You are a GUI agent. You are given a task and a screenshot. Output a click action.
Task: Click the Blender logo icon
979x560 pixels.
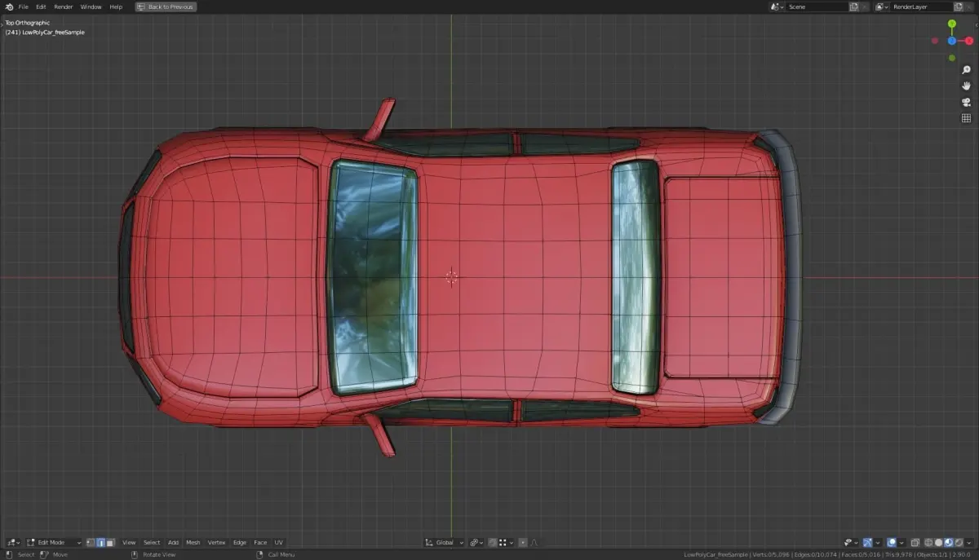click(9, 7)
